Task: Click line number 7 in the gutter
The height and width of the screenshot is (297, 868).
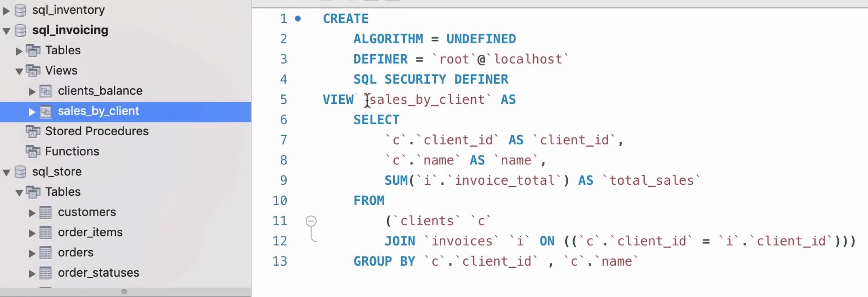Action: tap(283, 140)
